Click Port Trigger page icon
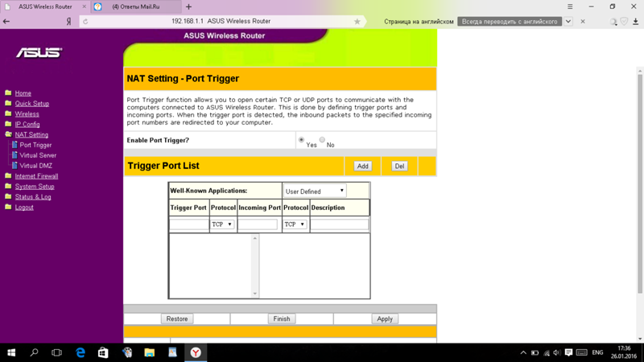The height and width of the screenshot is (362, 644). click(x=14, y=145)
